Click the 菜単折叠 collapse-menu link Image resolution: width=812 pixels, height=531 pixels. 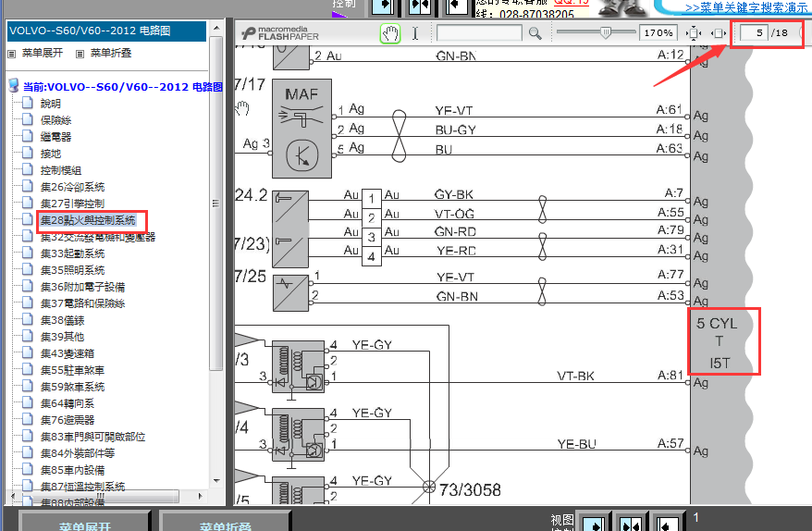pos(110,53)
